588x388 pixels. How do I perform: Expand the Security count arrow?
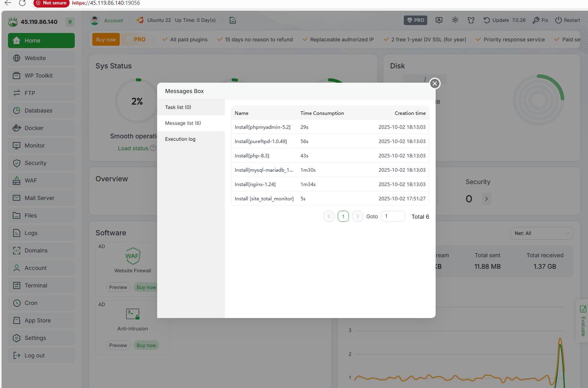tap(486, 199)
